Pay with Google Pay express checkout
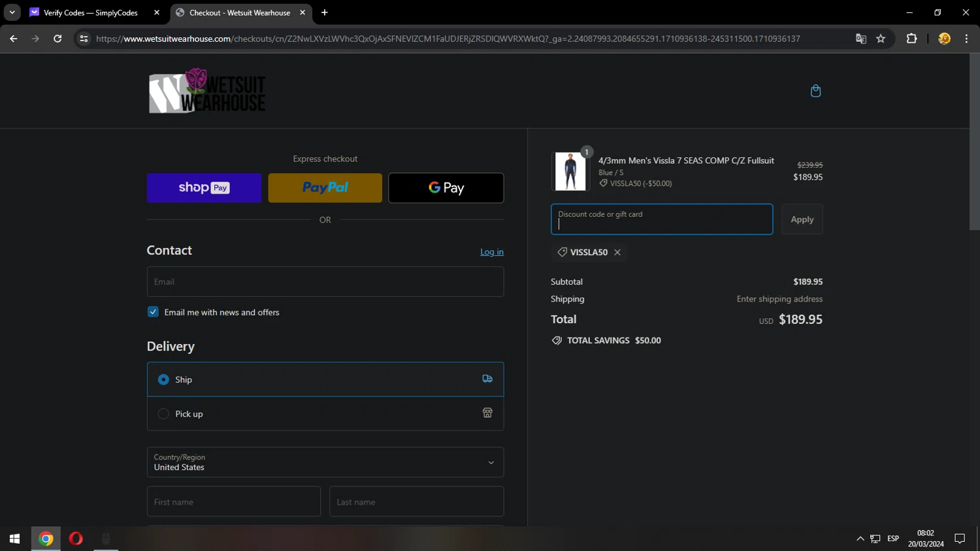 pos(446,188)
